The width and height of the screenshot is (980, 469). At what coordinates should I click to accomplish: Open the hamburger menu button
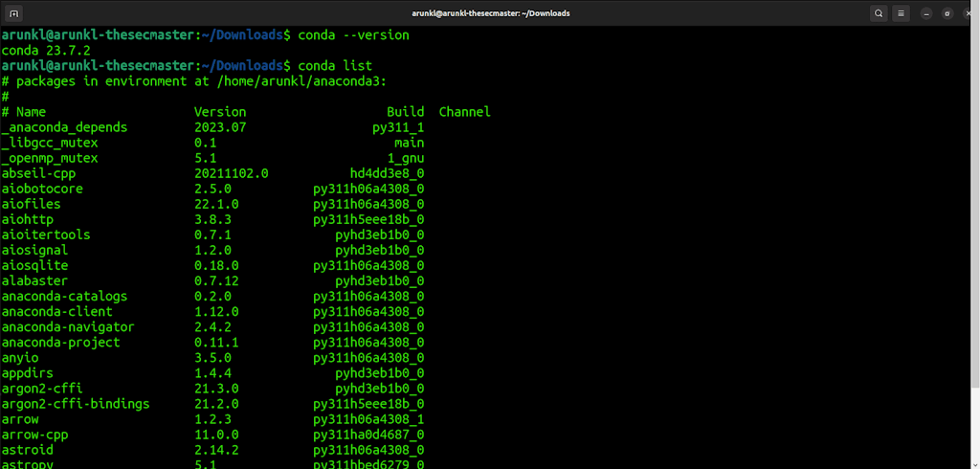pos(901,13)
